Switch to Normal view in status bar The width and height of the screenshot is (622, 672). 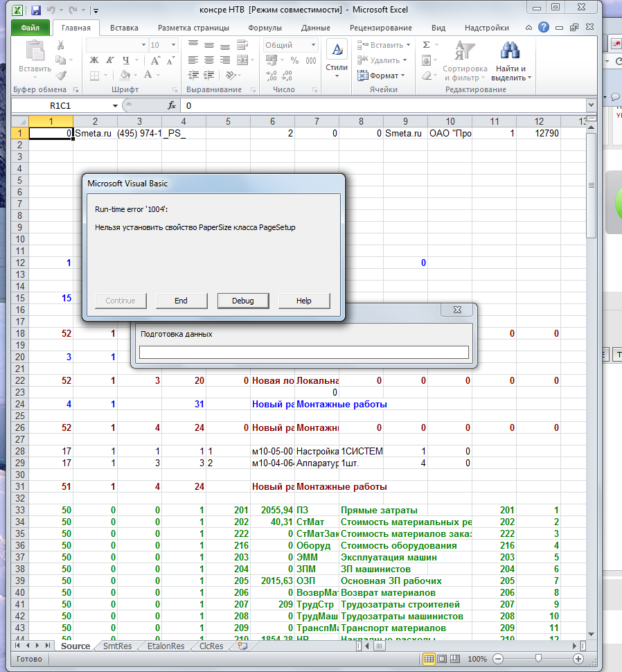(x=429, y=659)
